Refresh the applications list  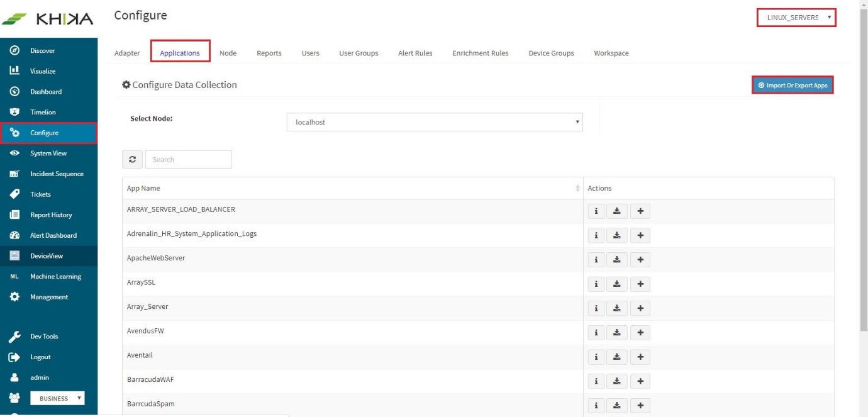coord(132,160)
